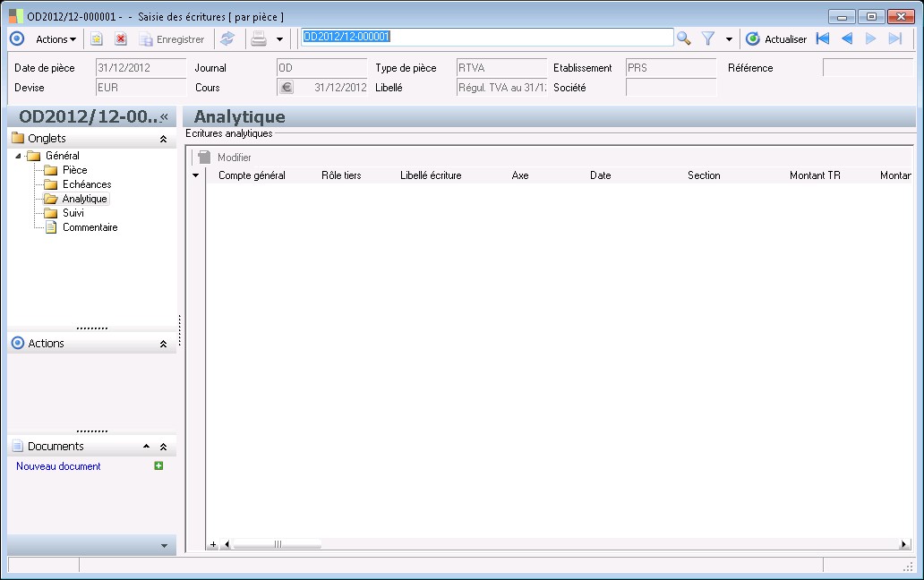Click the toolbar refresh arrows icon
924x580 pixels.
[x=227, y=39]
